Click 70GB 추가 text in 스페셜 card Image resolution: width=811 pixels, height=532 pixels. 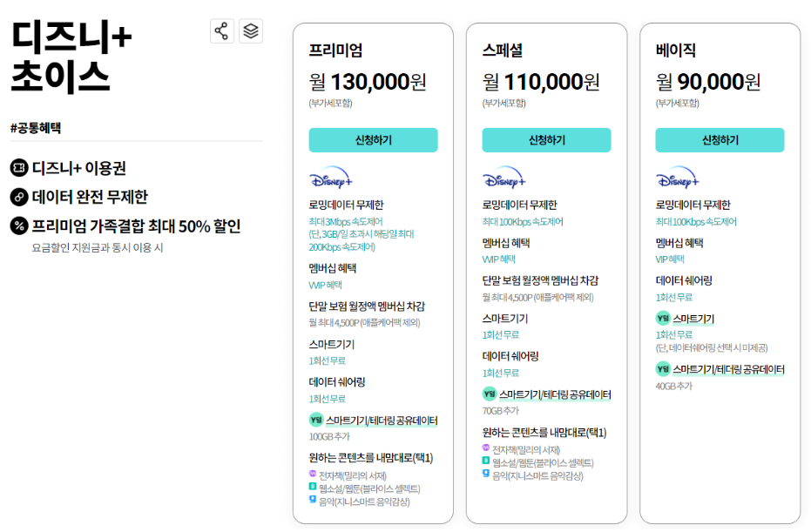(501, 411)
